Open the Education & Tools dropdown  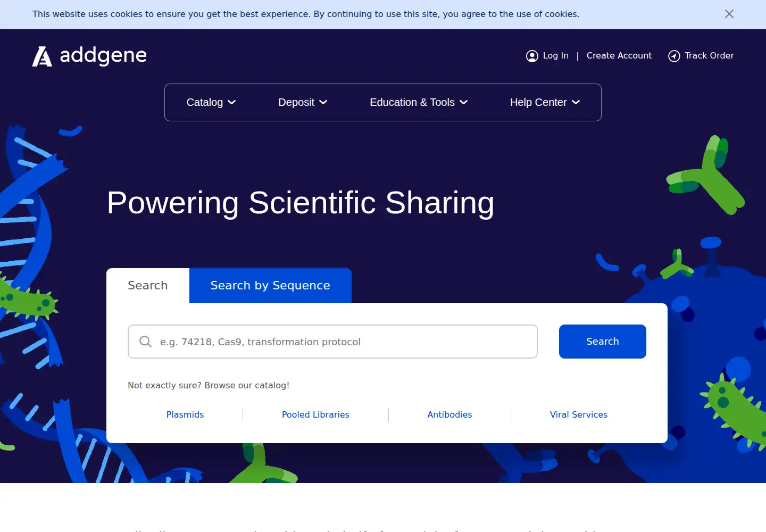(x=419, y=102)
